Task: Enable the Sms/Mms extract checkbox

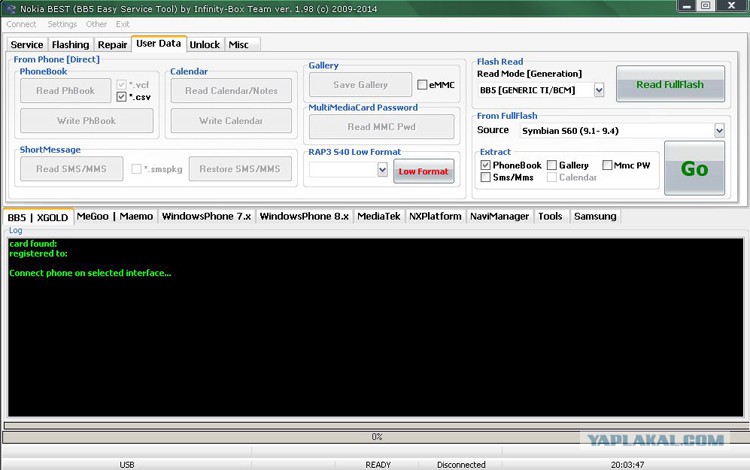Action: click(x=485, y=177)
